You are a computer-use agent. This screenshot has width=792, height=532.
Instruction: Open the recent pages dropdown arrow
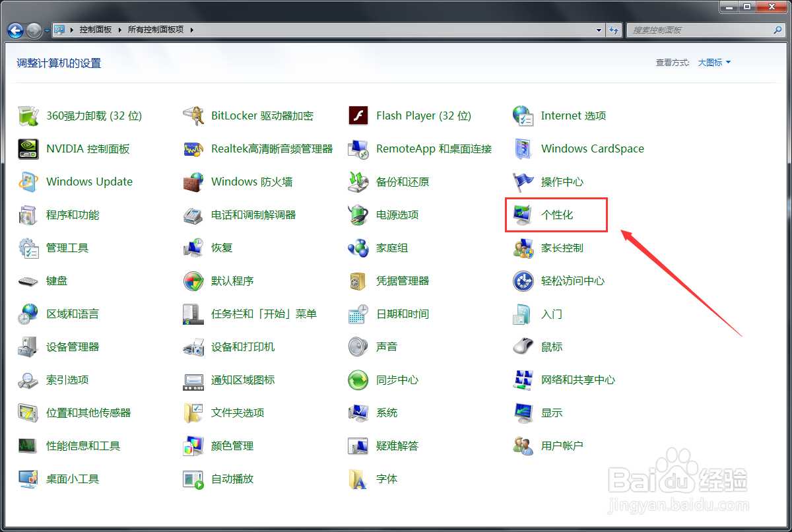46,30
